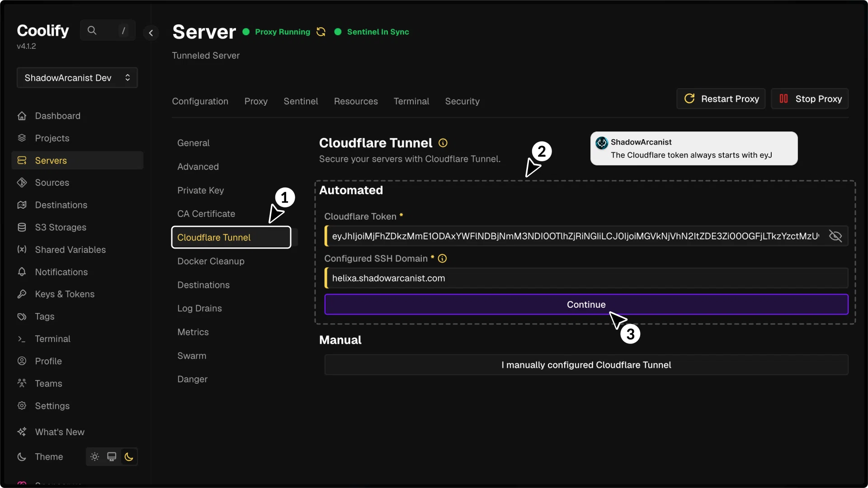Screen dimensions: 868x488
Task: Go to Servers in the sidebar
Action: 77,160
